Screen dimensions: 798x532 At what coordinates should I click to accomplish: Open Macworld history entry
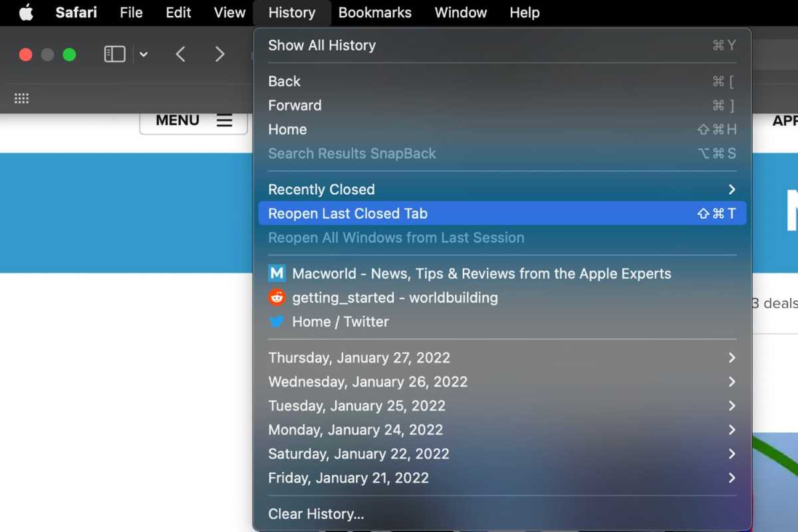pyautogui.click(x=502, y=273)
